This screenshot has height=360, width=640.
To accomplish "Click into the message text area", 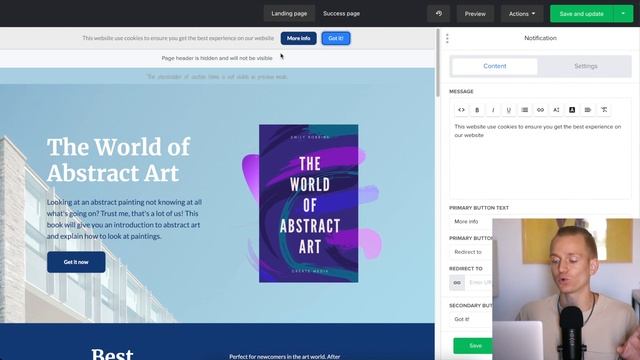I will tap(540, 159).
